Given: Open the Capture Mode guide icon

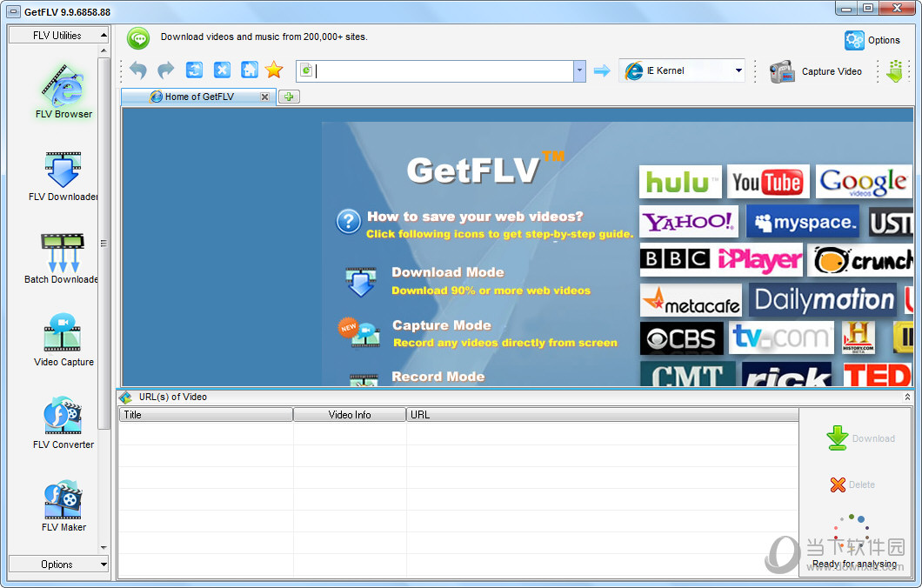Looking at the screenshot, I should pos(359,333).
